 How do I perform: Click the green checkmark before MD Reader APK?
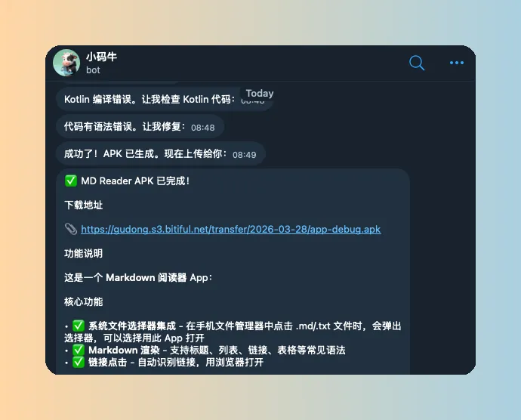click(71, 181)
